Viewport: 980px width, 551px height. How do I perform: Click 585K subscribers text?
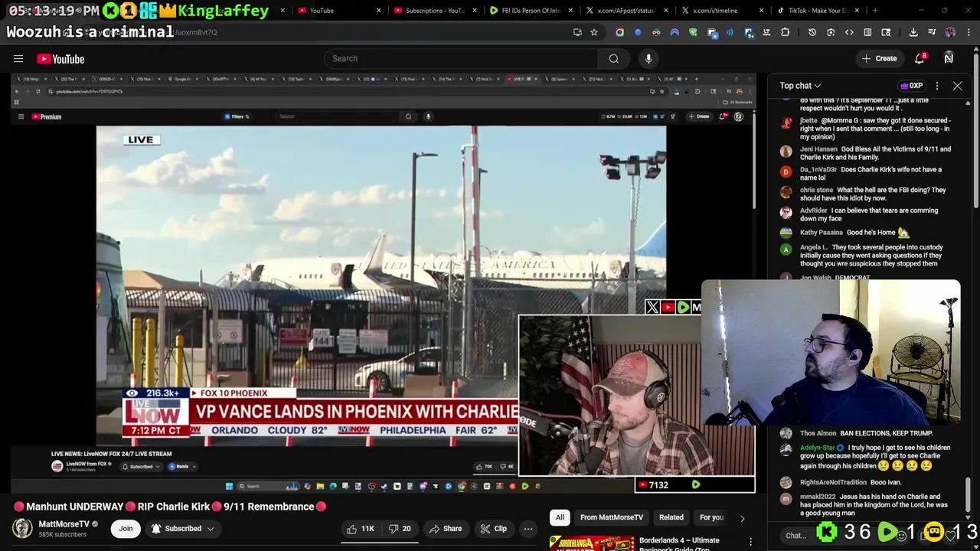pos(62,535)
